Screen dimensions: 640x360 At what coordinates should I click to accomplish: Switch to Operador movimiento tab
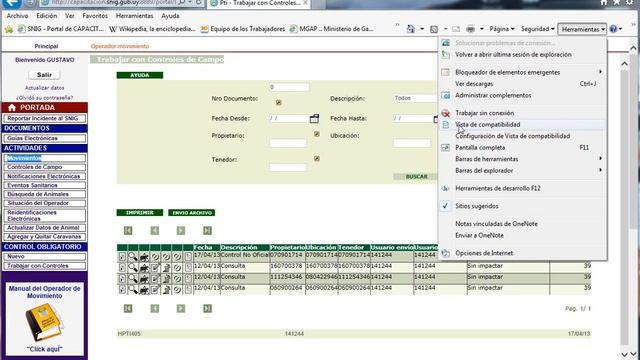[x=120, y=46]
